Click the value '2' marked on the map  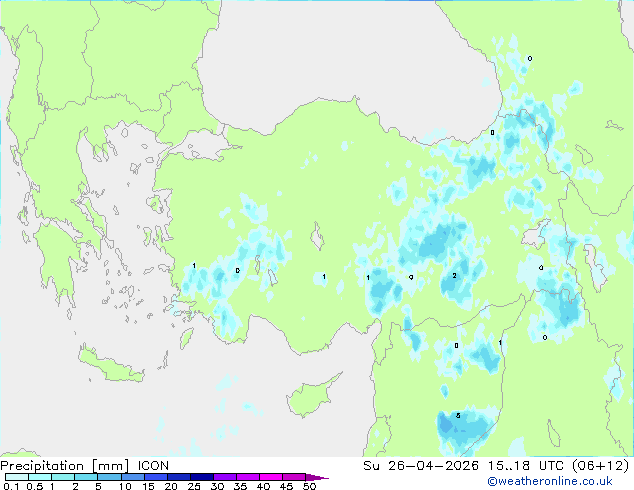(454, 275)
